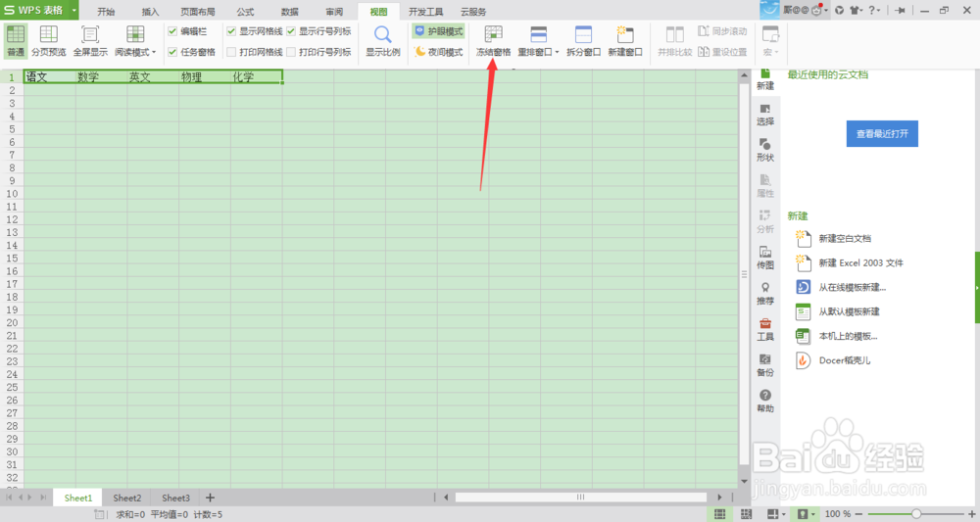Choose 新建 Excel 2003 文件
This screenshot has width=980, height=522.
point(860,262)
